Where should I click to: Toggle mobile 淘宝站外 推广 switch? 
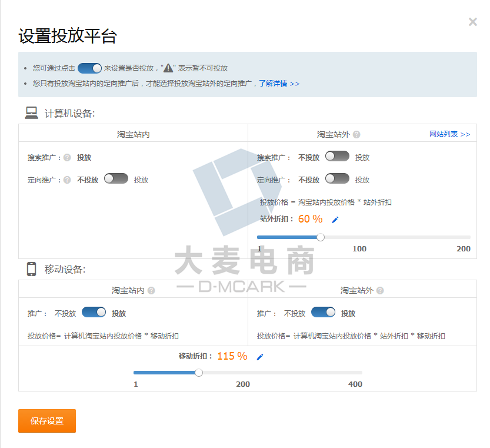[323, 312]
